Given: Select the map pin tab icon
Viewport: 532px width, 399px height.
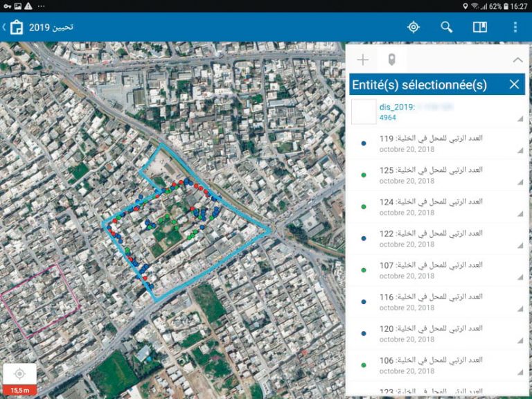Looking at the screenshot, I should 391,60.
